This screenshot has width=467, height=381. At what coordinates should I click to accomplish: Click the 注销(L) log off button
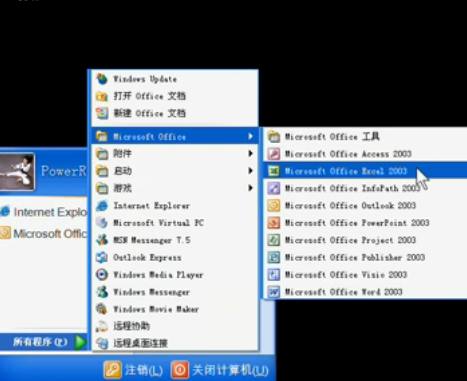click(133, 370)
